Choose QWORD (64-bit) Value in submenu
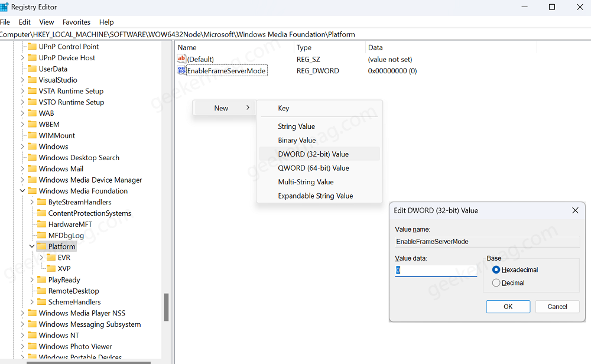The width and height of the screenshot is (591, 364). pos(319,168)
